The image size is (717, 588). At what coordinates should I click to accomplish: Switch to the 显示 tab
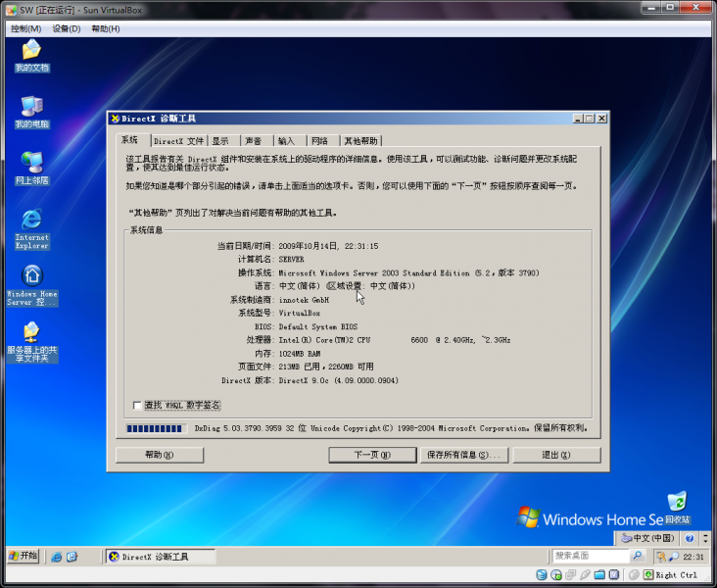point(223,141)
